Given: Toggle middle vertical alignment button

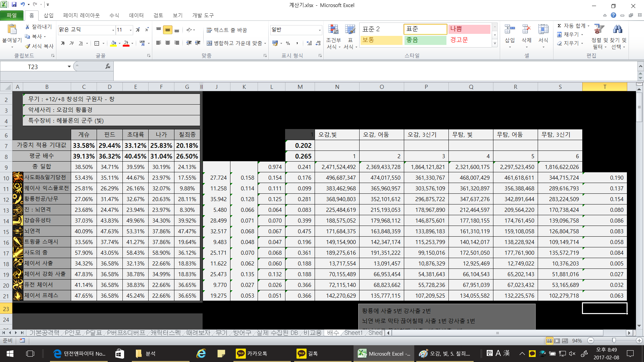Looking at the screenshot, I should pos(168,30).
